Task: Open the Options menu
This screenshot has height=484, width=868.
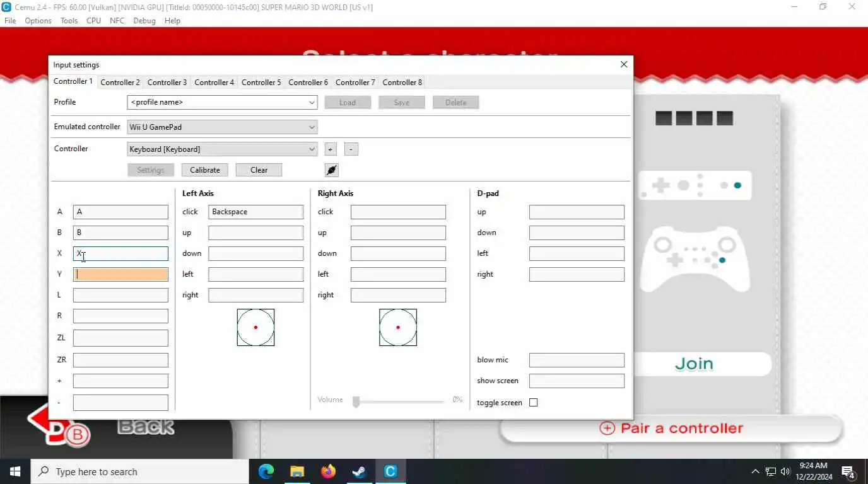Action: point(38,20)
